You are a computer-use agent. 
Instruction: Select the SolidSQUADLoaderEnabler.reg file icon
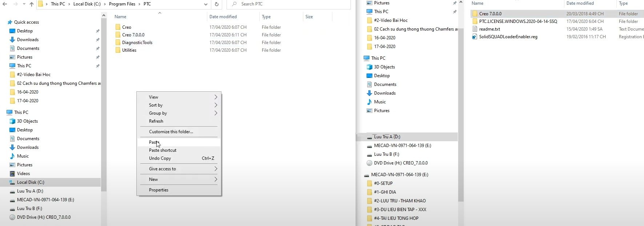pyautogui.click(x=475, y=37)
